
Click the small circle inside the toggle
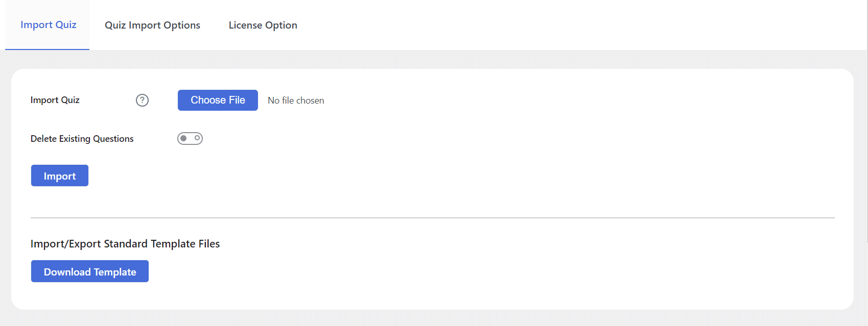click(197, 138)
